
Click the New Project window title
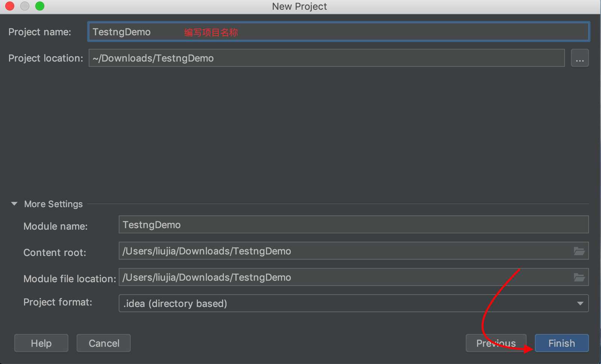[299, 6]
